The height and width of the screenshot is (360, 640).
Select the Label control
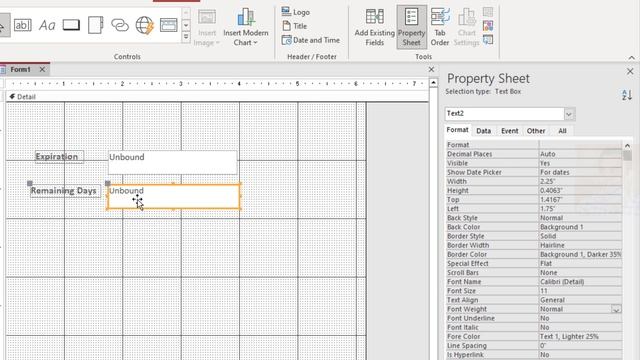[x=47, y=25]
